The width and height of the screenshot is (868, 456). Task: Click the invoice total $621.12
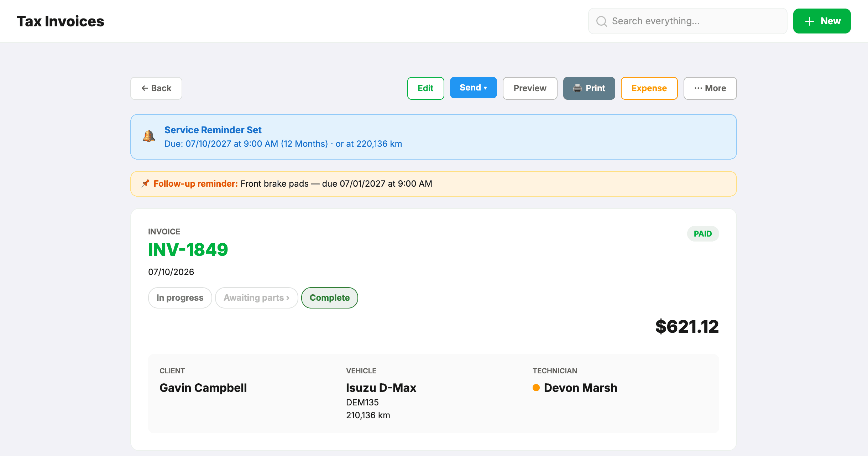(687, 326)
